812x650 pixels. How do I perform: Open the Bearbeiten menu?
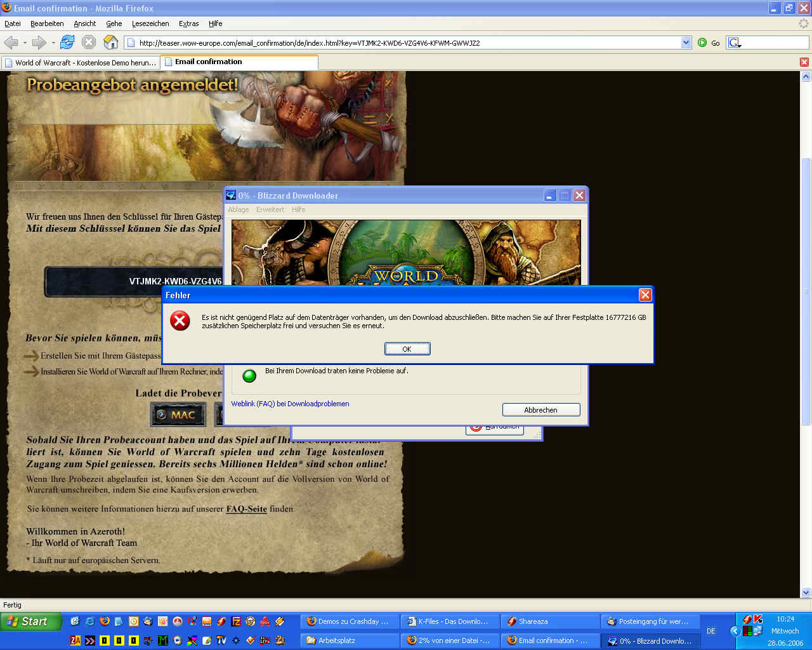(x=47, y=23)
